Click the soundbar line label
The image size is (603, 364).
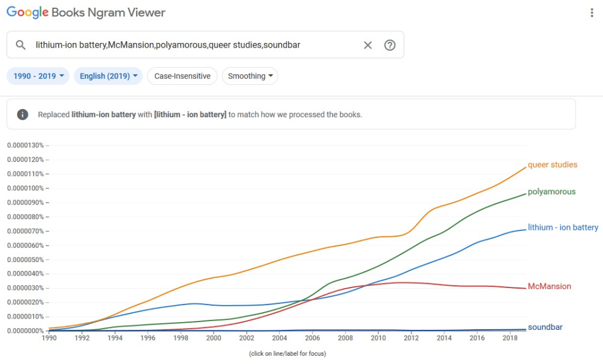pyautogui.click(x=546, y=327)
